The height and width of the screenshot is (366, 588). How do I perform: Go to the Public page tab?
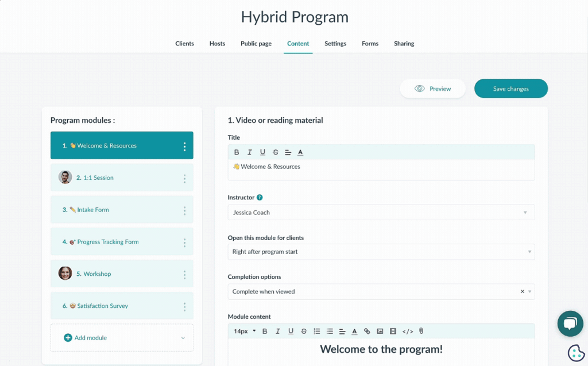click(x=256, y=44)
